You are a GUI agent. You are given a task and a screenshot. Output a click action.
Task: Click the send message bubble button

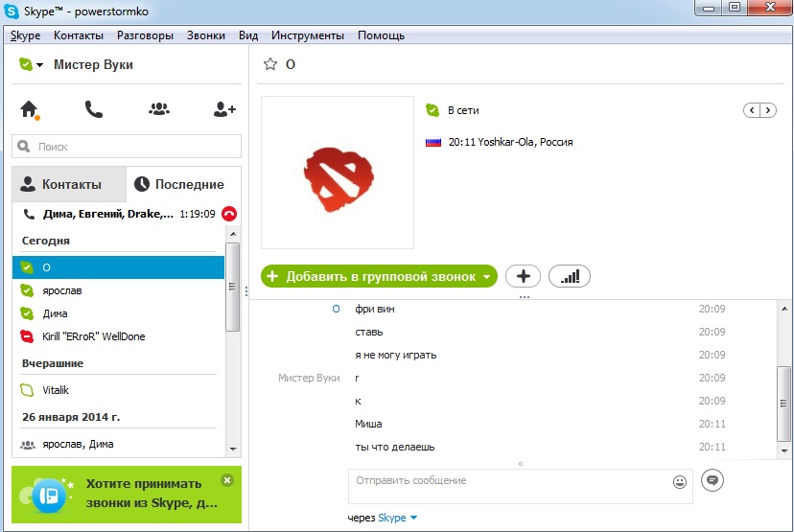(x=712, y=480)
